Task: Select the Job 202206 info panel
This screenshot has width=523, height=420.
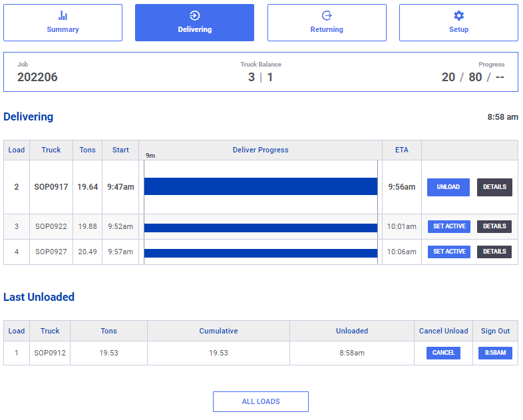Action: point(260,72)
